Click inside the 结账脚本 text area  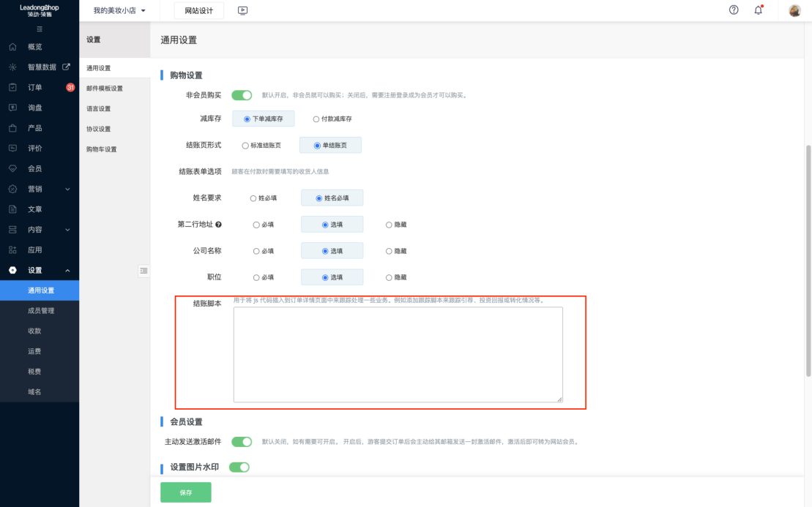(398, 354)
